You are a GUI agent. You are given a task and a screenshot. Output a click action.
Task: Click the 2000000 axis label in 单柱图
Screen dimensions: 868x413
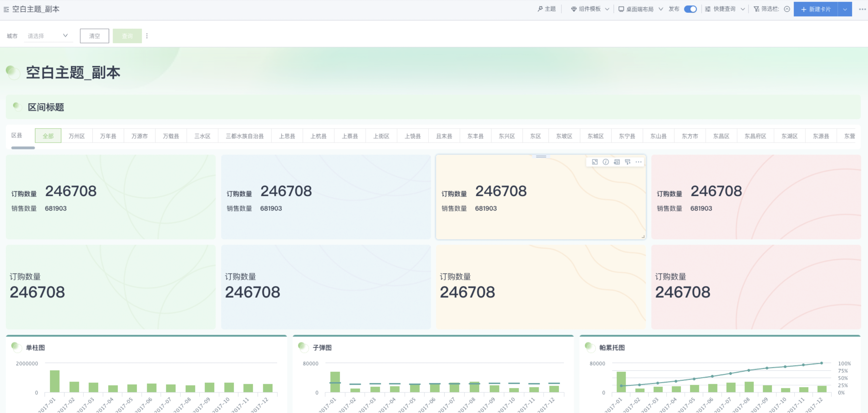pos(27,364)
